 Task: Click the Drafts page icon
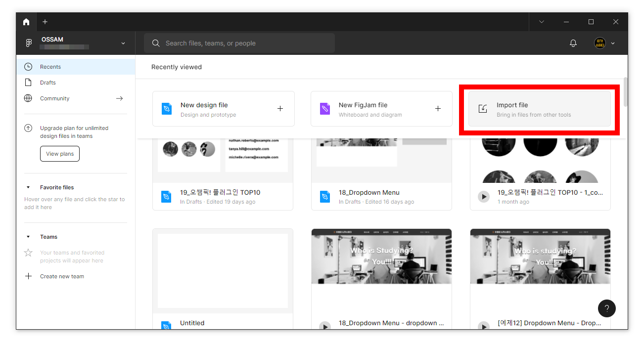28,83
